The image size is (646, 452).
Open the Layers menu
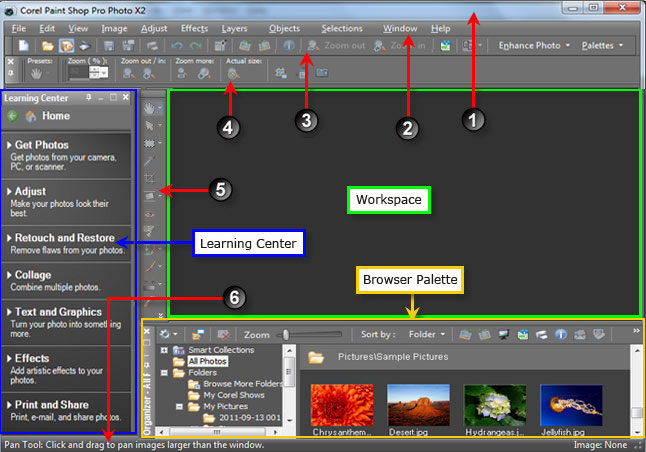pyautogui.click(x=234, y=28)
